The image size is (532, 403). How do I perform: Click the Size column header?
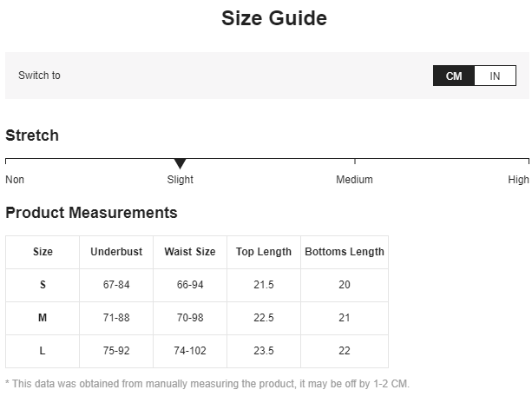(43, 252)
